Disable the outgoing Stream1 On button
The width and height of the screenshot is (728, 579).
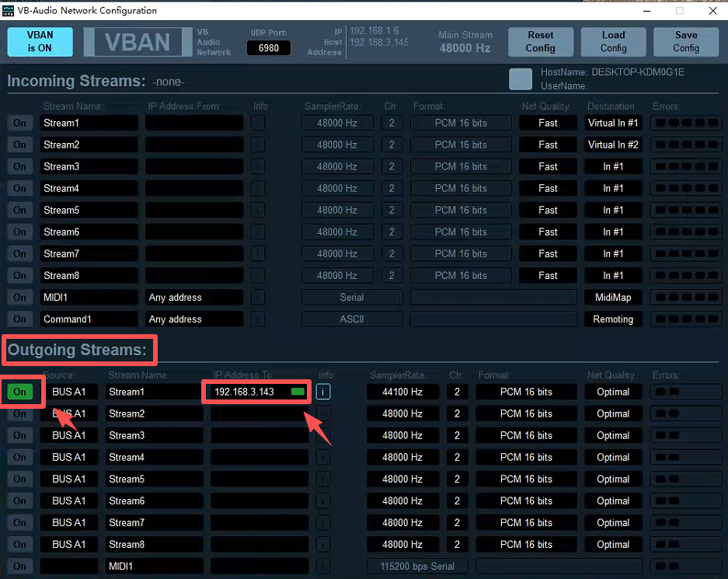click(19, 392)
